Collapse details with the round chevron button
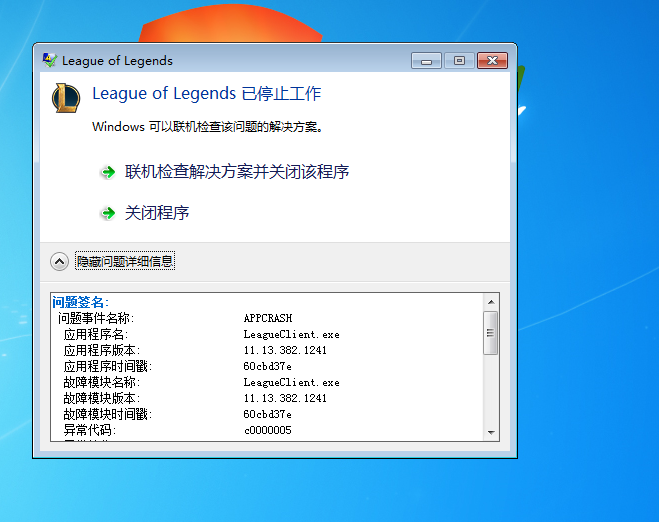659x522 pixels. (x=59, y=262)
